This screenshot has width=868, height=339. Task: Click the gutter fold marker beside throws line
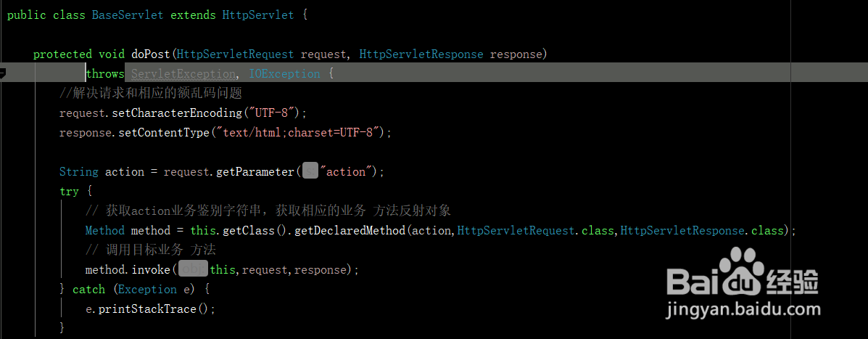click(2, 73)
